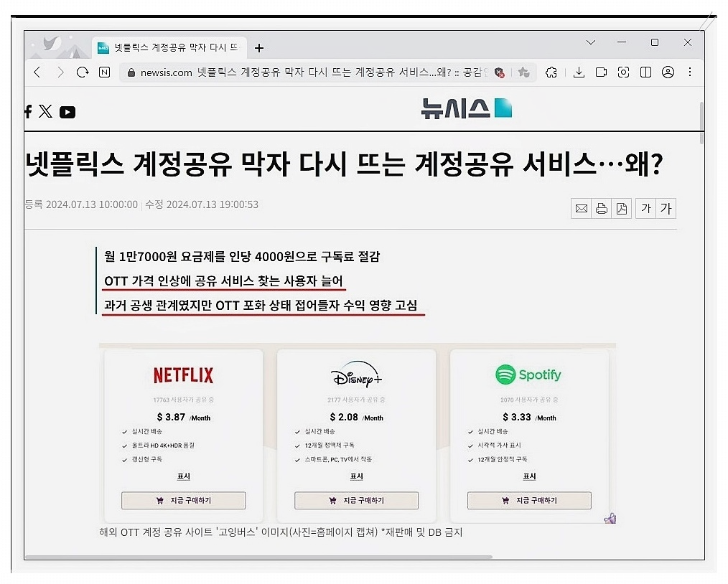728x584 pixels.
Task: Reload the current page
Action: tap(82, 72)
